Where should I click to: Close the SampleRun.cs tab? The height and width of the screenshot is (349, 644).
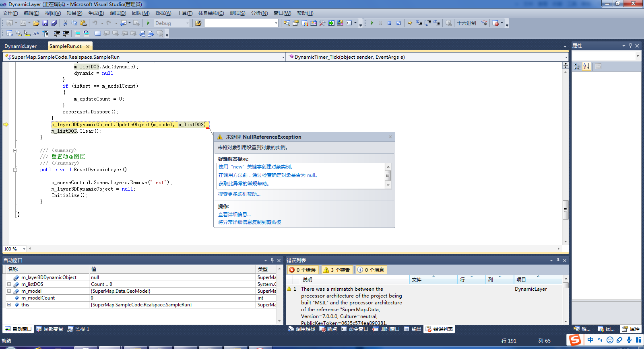[88, 47]
